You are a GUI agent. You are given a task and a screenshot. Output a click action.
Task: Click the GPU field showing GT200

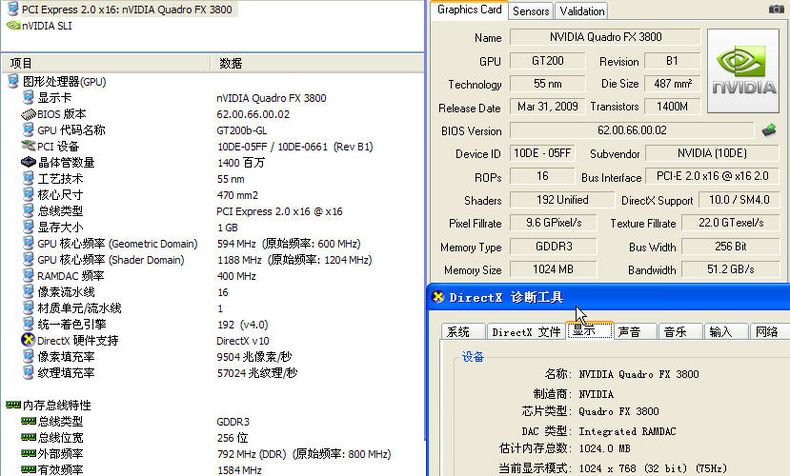pyautogui.click(x=548, y=61)
